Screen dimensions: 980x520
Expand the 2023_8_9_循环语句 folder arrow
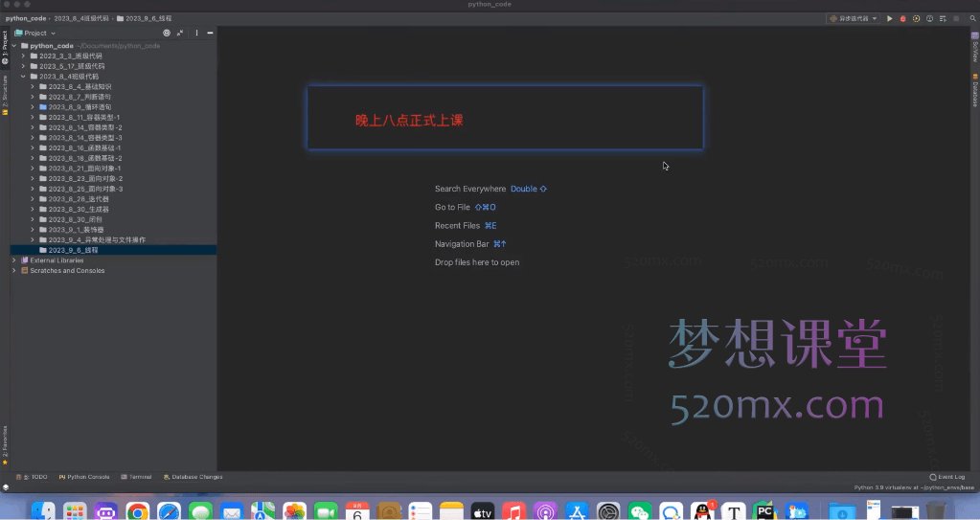click(33, 107)
